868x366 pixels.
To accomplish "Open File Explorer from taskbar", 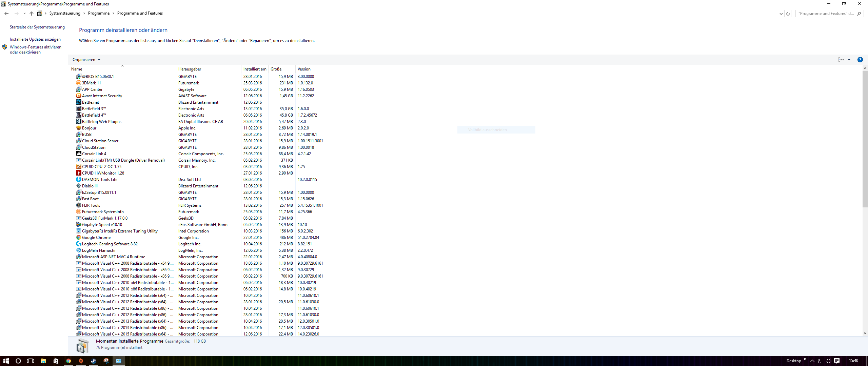I will click(x=43, y=361).
